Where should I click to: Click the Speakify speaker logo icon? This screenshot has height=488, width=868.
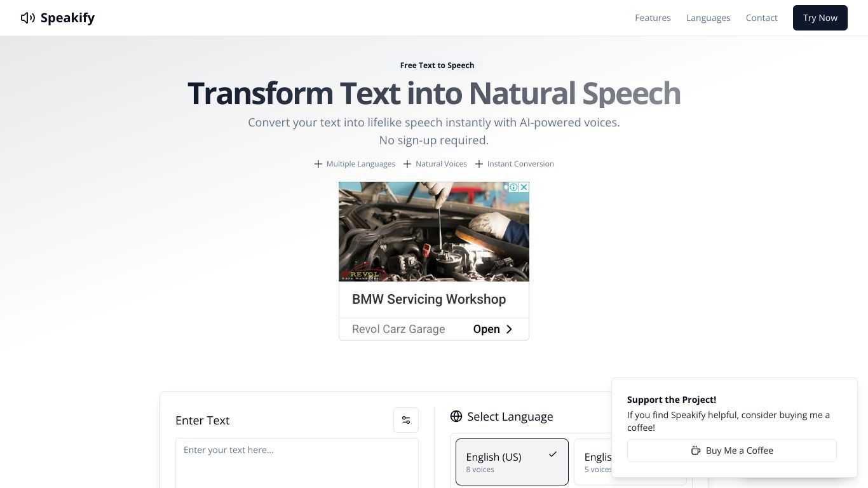28,18
